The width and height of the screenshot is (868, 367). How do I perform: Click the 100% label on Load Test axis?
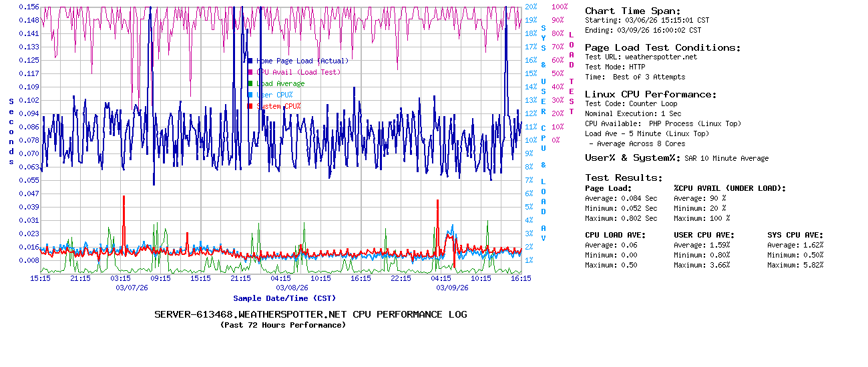[560, 7]
